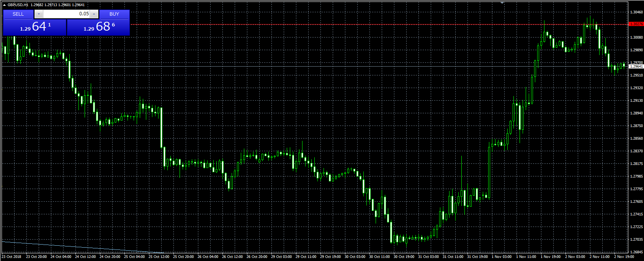This screenshot has width=644, height=261.
Task: Select the grey chart shift triangle marker
Action: tap(502, 3)
